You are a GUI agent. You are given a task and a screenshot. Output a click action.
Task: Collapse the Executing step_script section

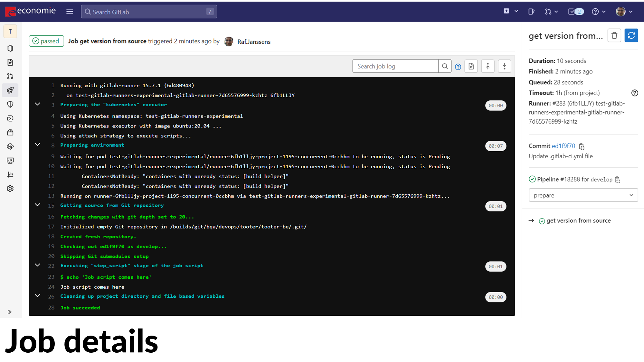38,265
